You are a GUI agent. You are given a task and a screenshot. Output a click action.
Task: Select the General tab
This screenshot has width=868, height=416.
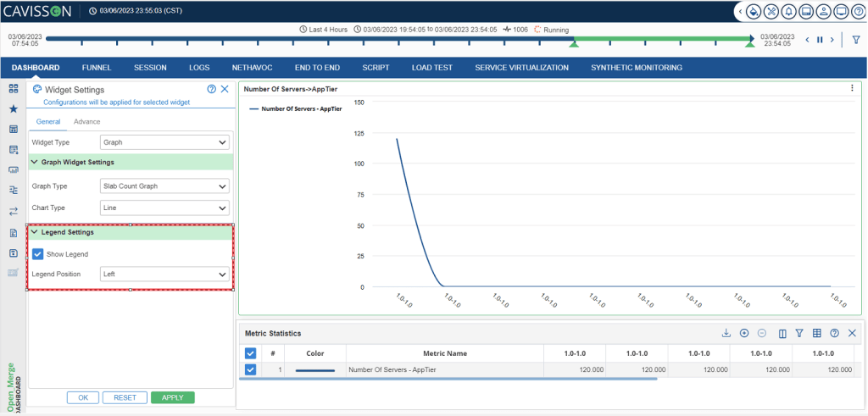point(48,122)
